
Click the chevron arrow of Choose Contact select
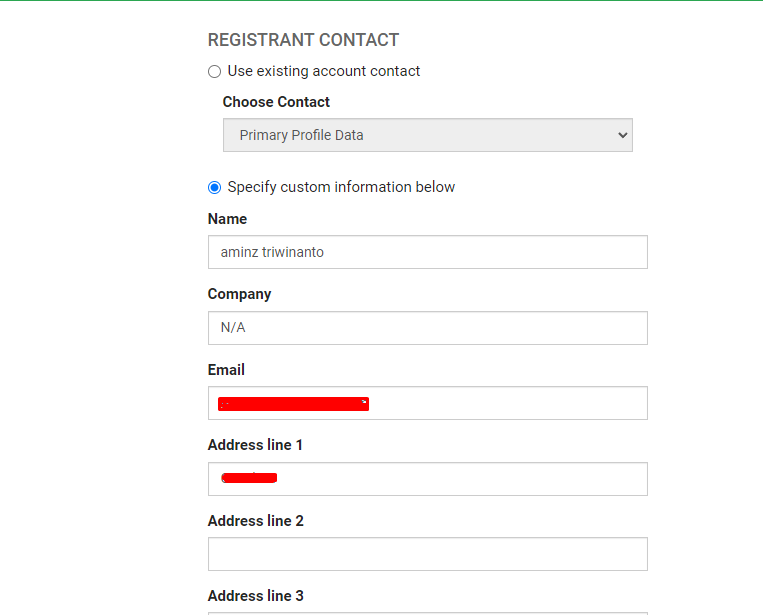622,135
